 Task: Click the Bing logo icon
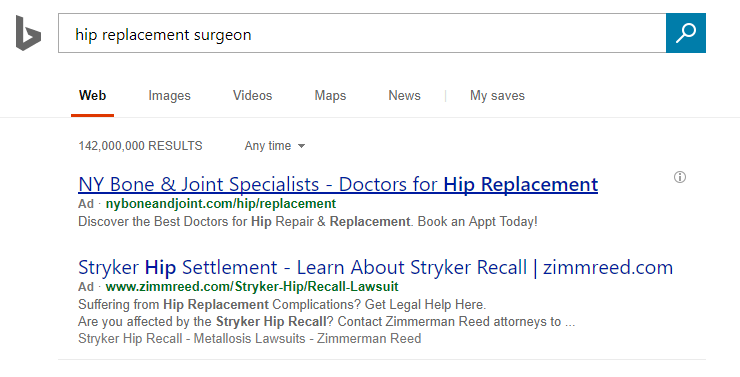[x=28, y=33]
